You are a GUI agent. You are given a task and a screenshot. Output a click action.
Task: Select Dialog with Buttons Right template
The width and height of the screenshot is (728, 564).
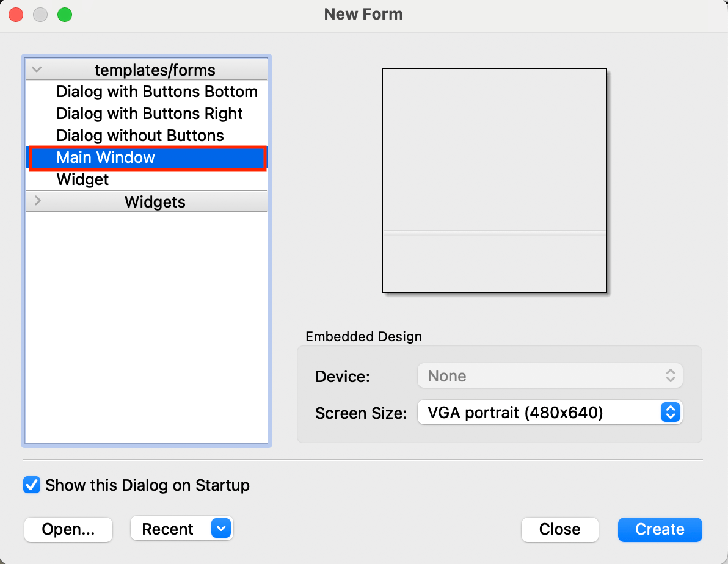tap(149, 114)
